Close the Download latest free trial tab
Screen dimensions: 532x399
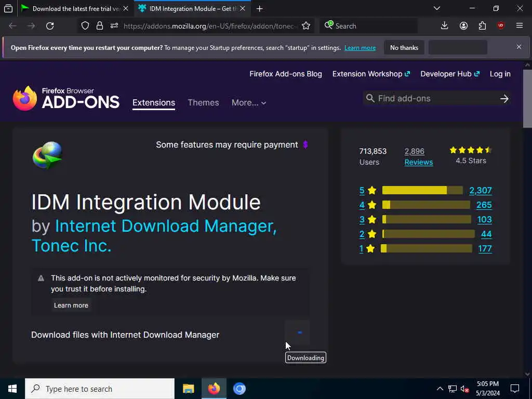[x=126, y=9]
